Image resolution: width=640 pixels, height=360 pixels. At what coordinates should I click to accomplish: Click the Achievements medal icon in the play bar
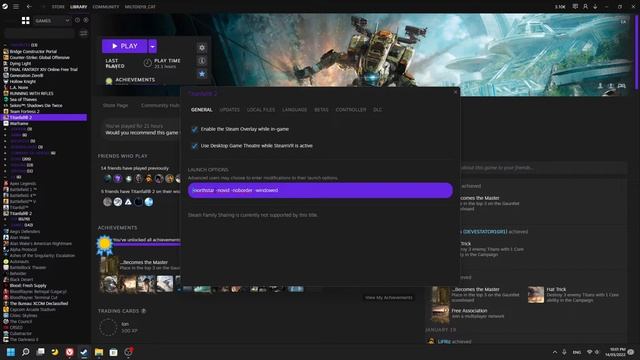tap(109, 81)
